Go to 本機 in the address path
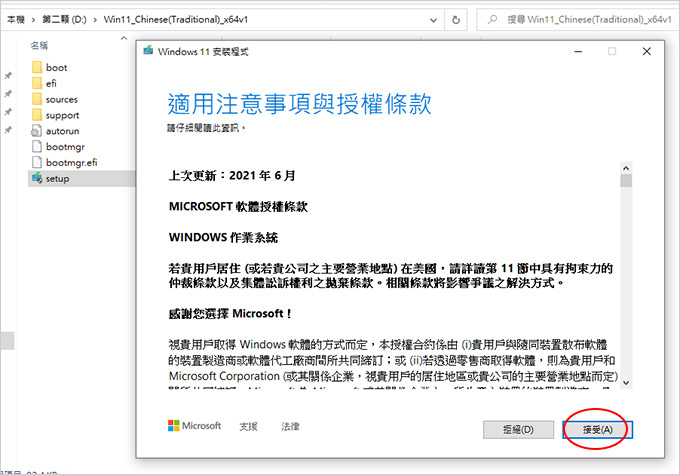This screenshot has width=680, height=475. (x=16, y=20)
